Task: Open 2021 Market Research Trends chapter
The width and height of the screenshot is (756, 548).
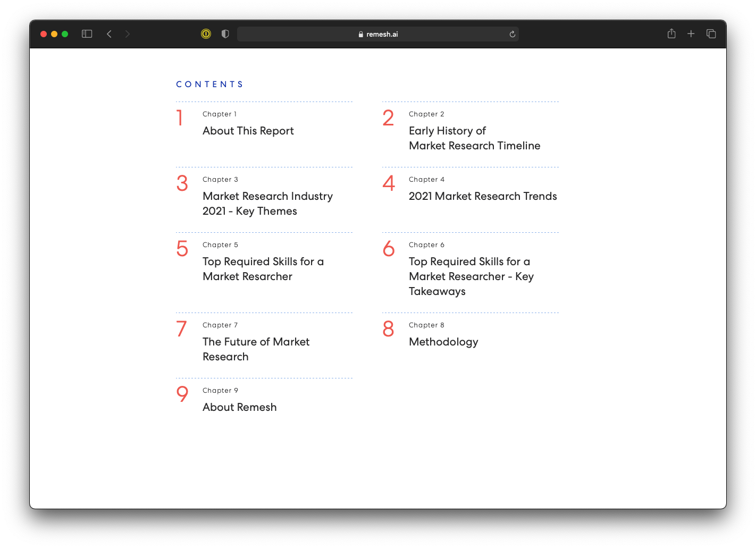Action: (x=483, y=196)
